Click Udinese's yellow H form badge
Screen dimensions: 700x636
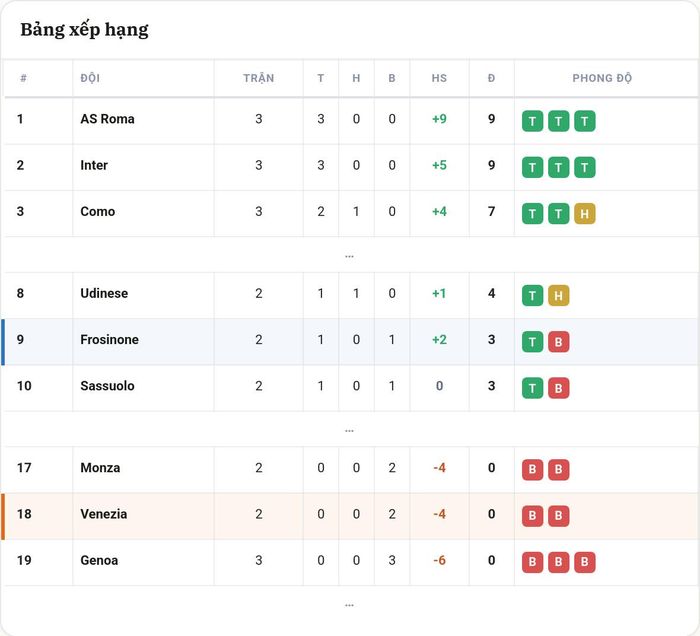coord(558,295)
